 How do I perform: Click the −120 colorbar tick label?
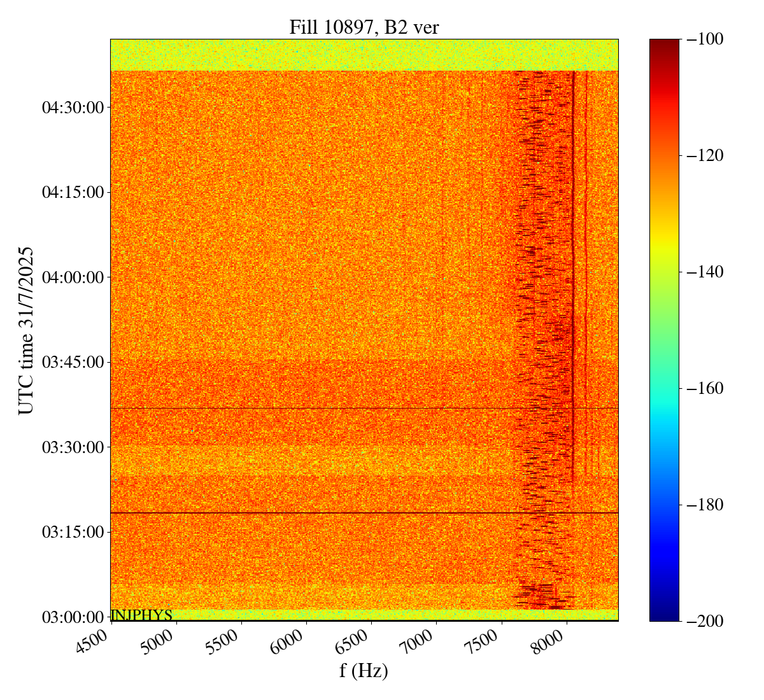click(x=702, y=155)
